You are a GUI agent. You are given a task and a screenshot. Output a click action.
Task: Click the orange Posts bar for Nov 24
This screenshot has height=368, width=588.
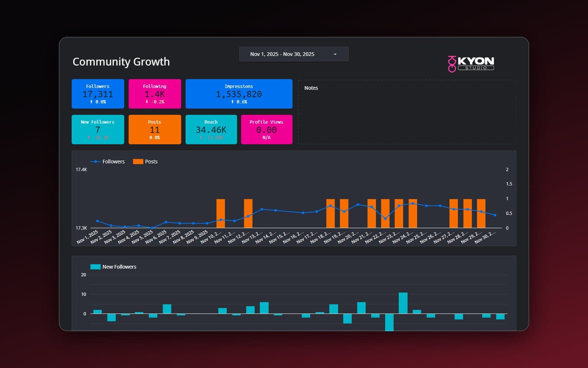(413, 213)
